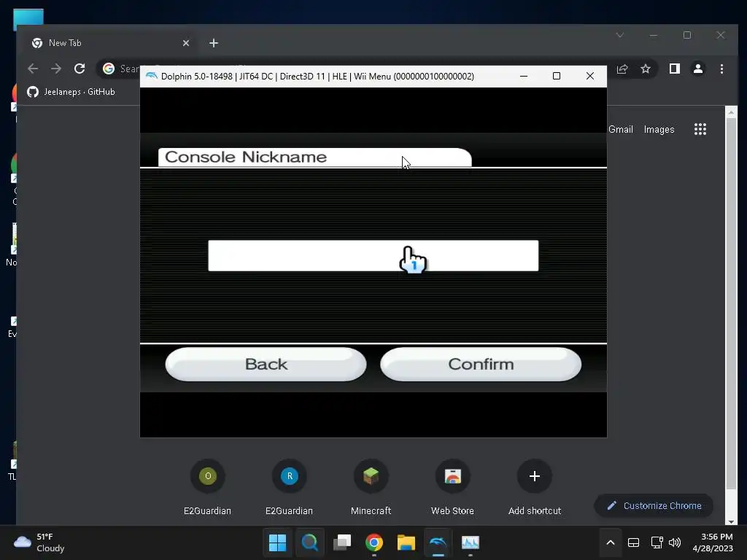This screenshot has height=560, width=747.
Task: Switch to Dolphin emulator in taskbar
Action: [438, 542]
